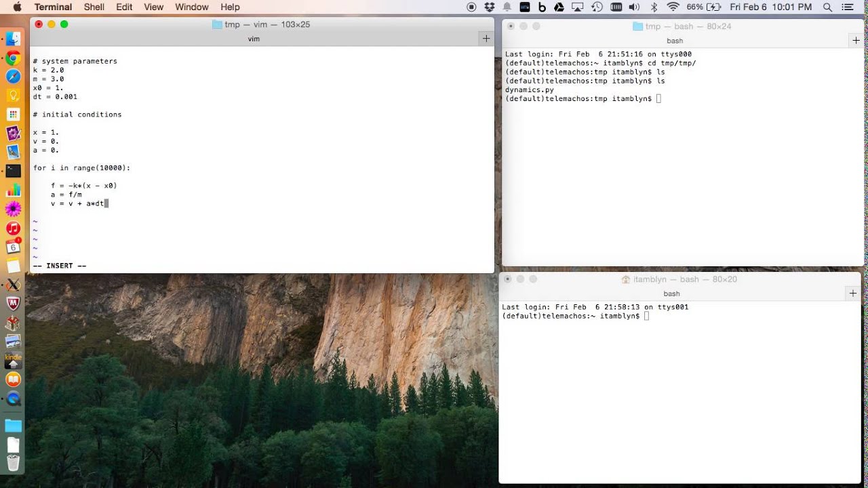This screenshot has height=488, width=868.
Task: Open the yellow lightbulb app in Dock
Action: point(13,96)
